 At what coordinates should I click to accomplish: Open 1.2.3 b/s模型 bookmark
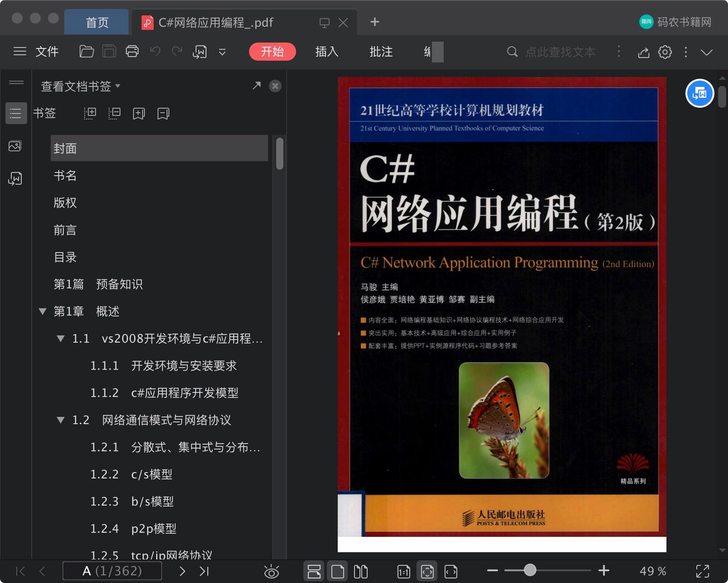(x=132, y=502)
